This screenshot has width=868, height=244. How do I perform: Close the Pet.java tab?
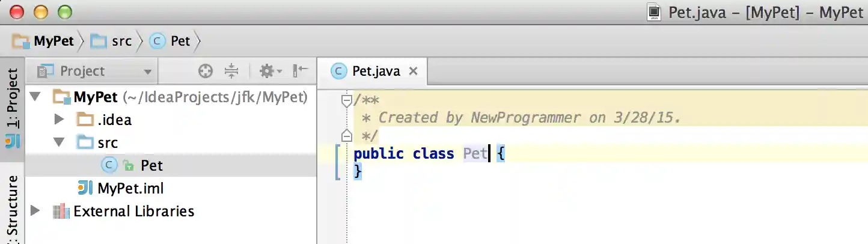(413, 71)
